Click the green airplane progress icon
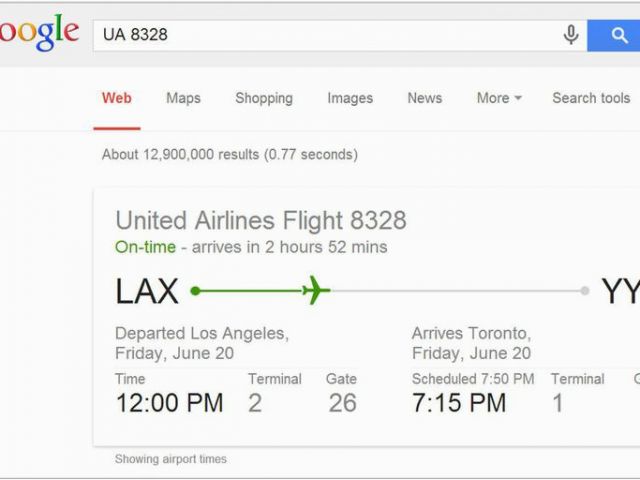Viewport: 640px width, 480px height. tap(316, 290)
